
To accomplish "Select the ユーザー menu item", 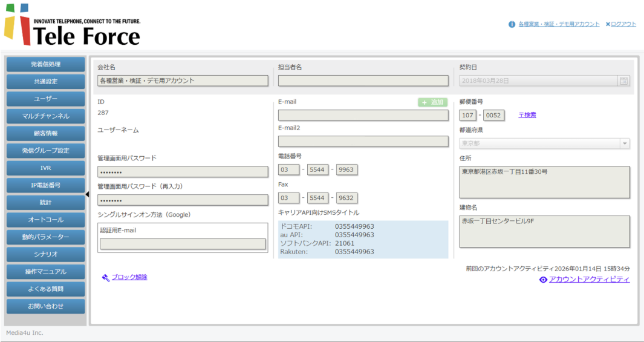I will (x=46, y=99).
